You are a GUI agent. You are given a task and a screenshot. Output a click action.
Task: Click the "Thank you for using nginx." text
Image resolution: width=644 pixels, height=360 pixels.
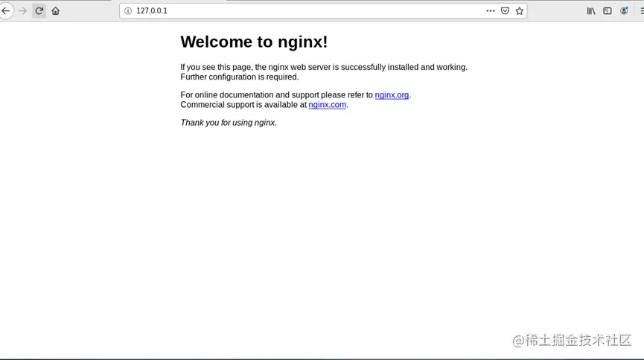pos(229,123)
